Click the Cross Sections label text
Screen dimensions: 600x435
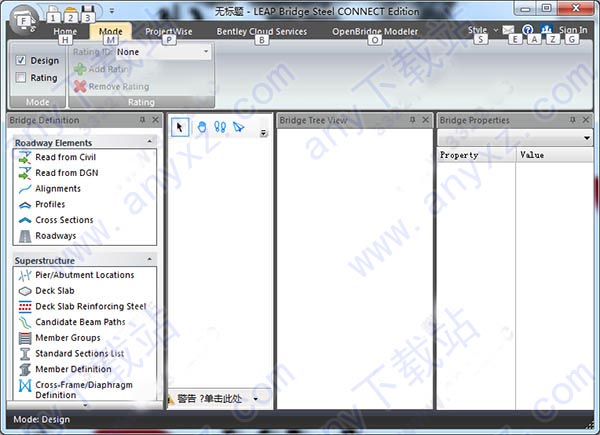click(64, 220)
